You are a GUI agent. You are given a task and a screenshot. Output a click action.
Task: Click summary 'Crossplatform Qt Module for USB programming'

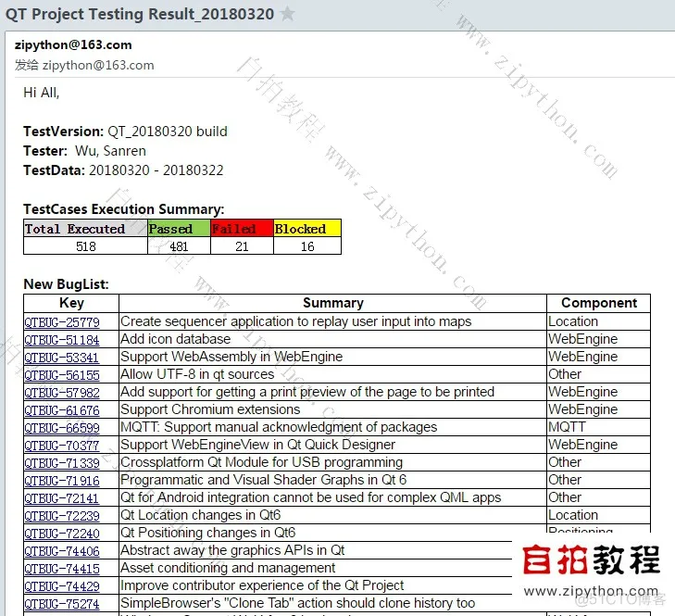[x=262, y=462]
